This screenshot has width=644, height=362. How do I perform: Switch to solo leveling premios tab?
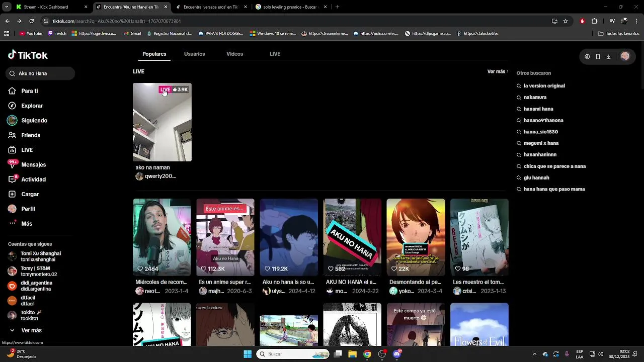(x=290, y=7)
